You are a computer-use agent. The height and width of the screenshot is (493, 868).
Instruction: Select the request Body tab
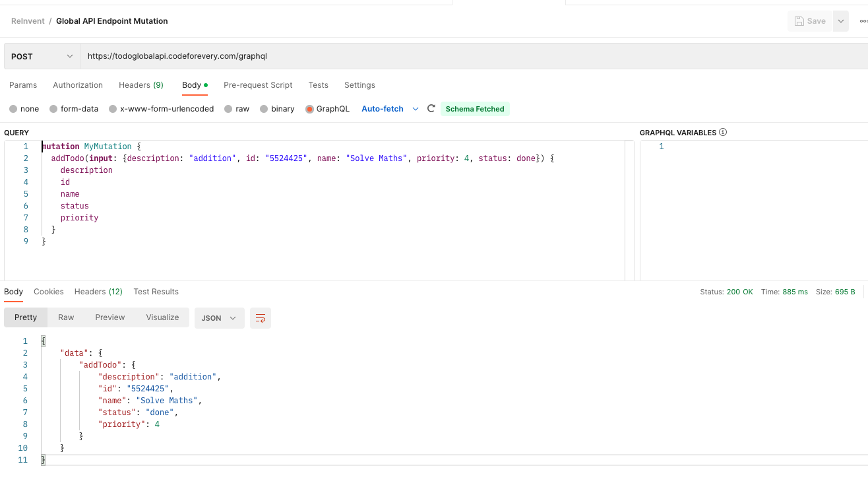click(195, 85)
